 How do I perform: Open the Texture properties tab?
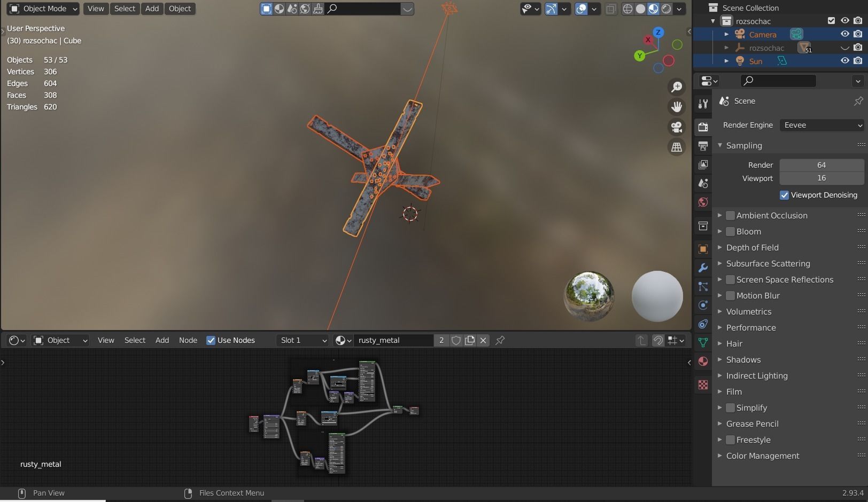coord(703,385)
